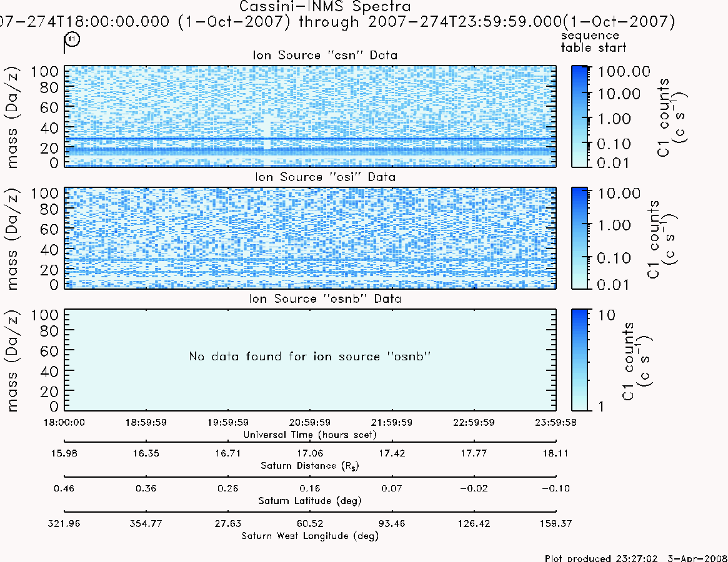This screenshot has height=562, width=728.
Task: Click the longitude value 354.77
Action: (x=146, y=523)
